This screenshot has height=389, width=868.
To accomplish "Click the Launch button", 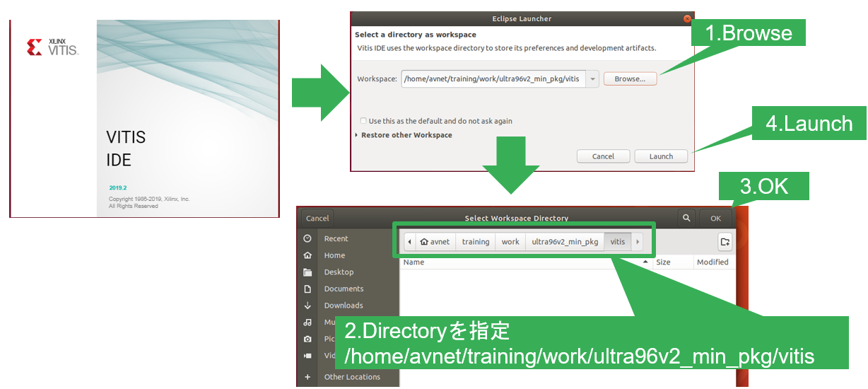I will (661, 156).
